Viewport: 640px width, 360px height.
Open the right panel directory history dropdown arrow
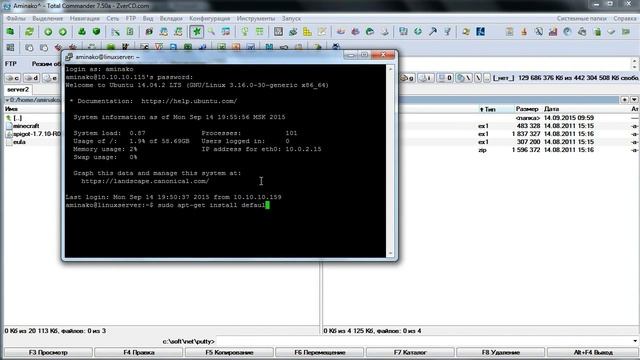(634, 100)
